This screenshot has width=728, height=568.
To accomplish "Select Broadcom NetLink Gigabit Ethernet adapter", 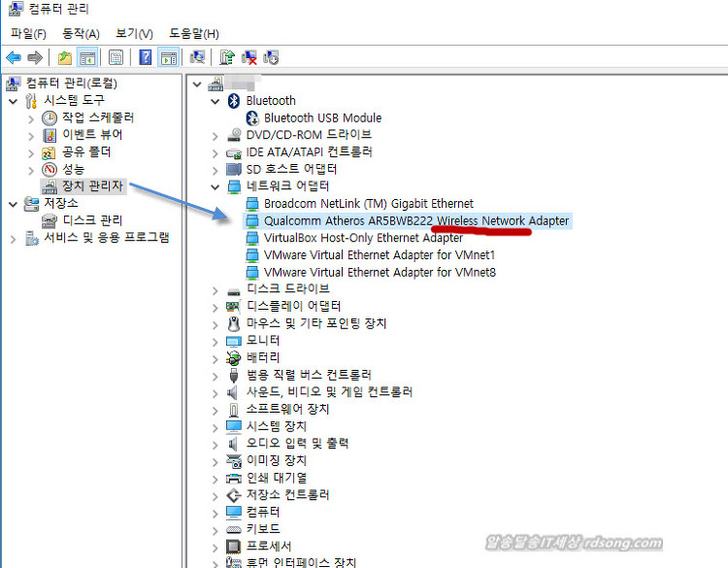I will click(368, 203).
